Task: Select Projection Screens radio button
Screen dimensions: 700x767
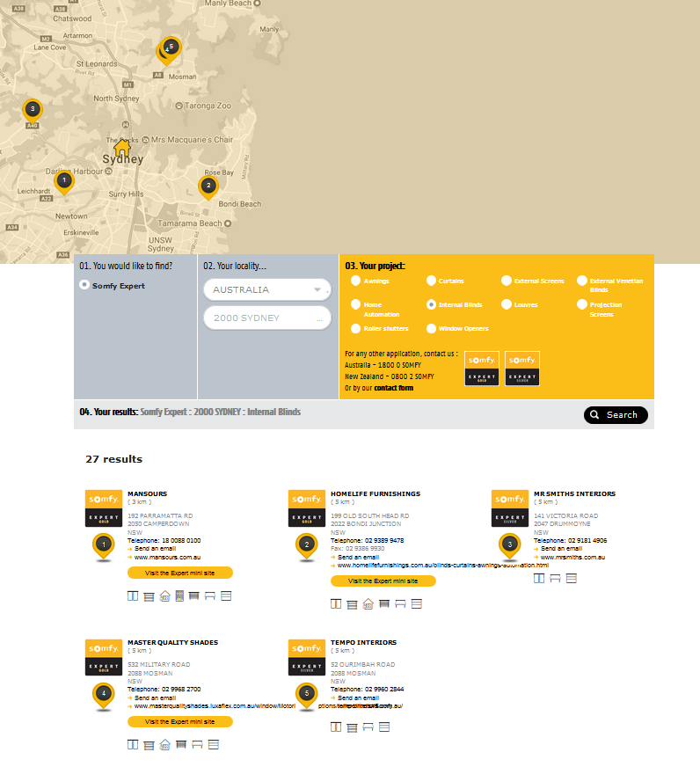Action: pyautogui.click(x=582, y=304)
